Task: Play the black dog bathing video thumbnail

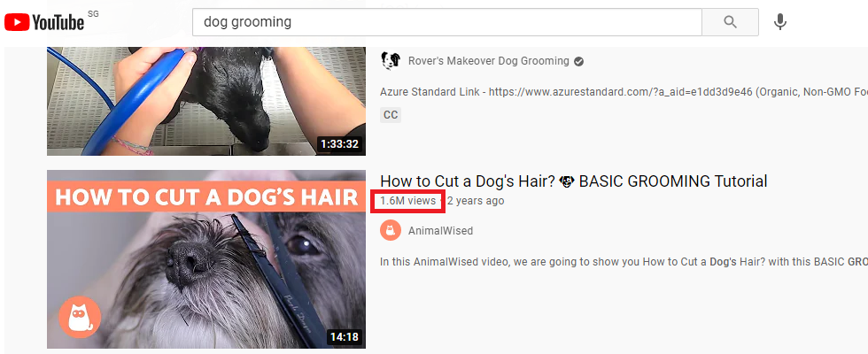Action: coord(205,99)
